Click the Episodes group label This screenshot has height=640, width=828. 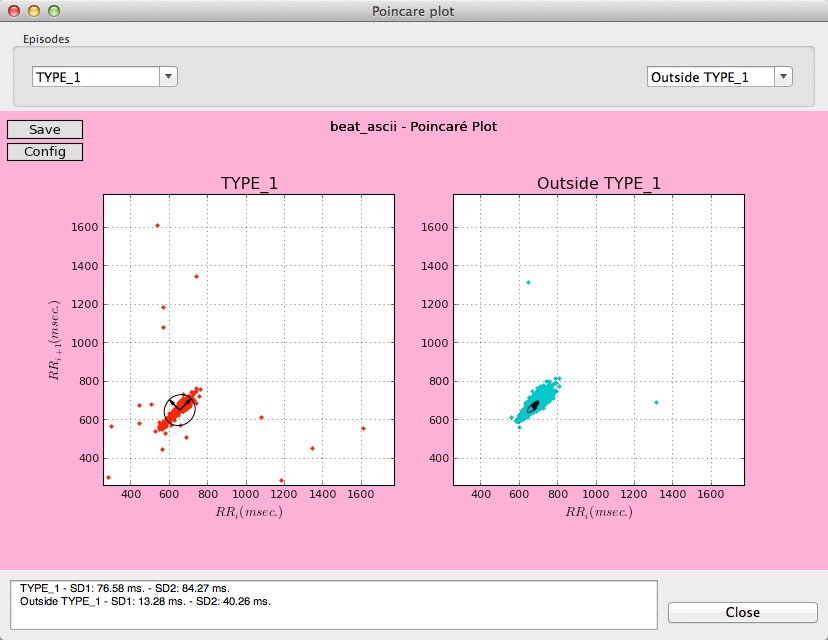tap(46, 39)
